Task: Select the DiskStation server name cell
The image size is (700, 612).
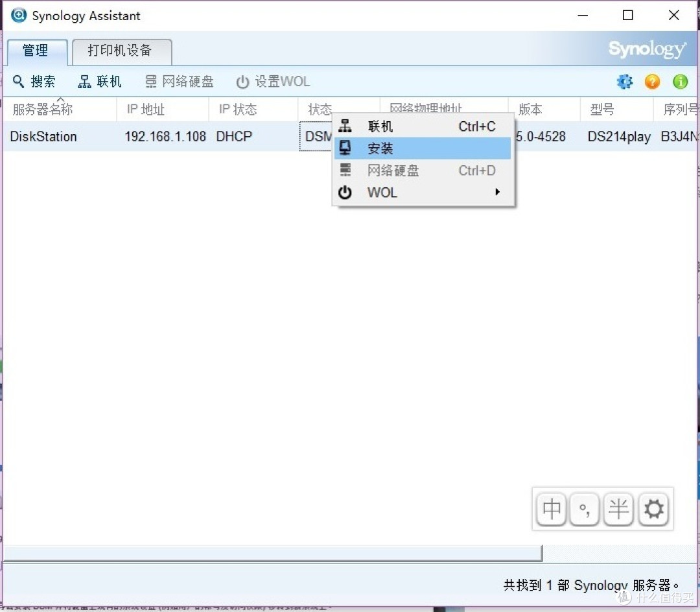Action: [x=43, y=137]
